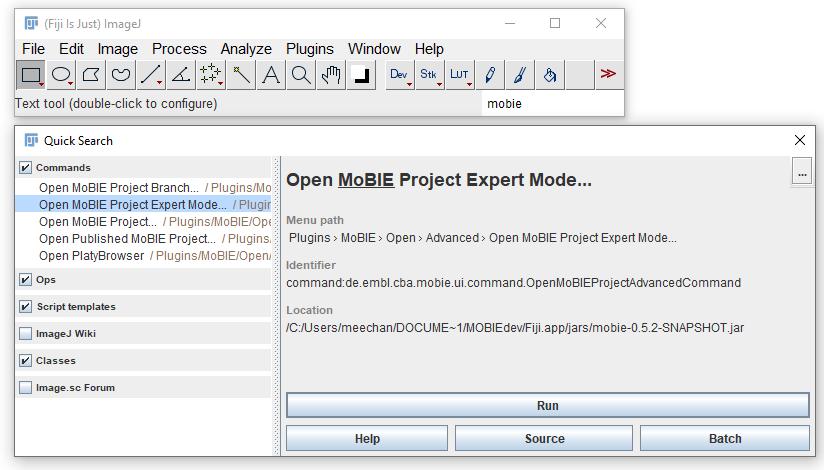
Task: Open the LUT lookup tables menu
Action: [x=460, y=75]
